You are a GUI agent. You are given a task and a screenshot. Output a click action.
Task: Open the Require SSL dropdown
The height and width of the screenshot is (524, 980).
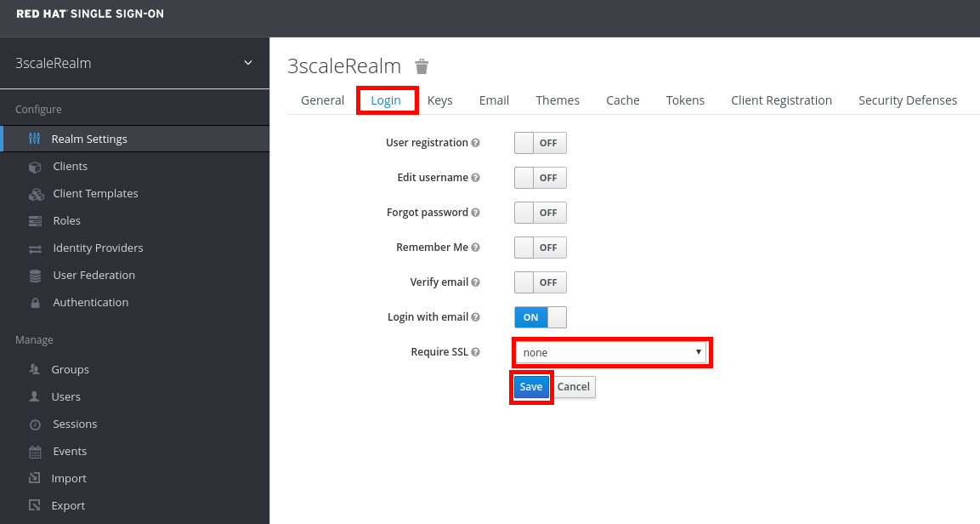(x=612, y=352)
